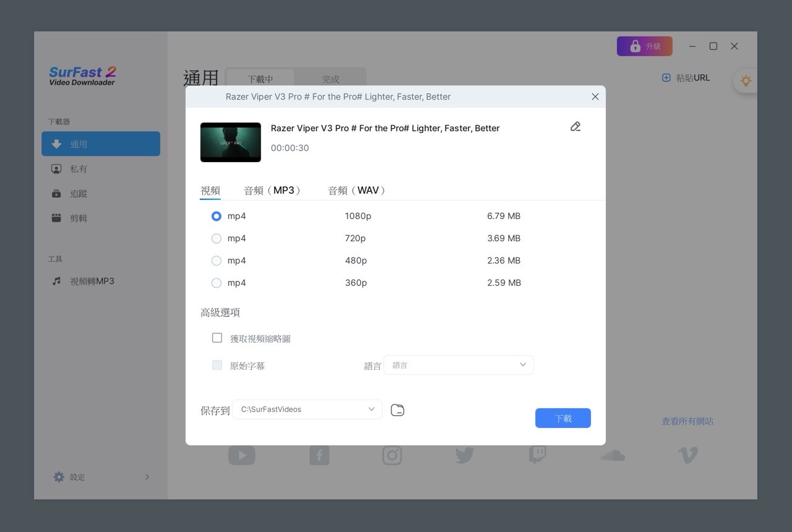Open 私有 downloader in sidebar
The height and width of the screenshot is (532, 792).
pyautogui.click(x=101, y=169)
